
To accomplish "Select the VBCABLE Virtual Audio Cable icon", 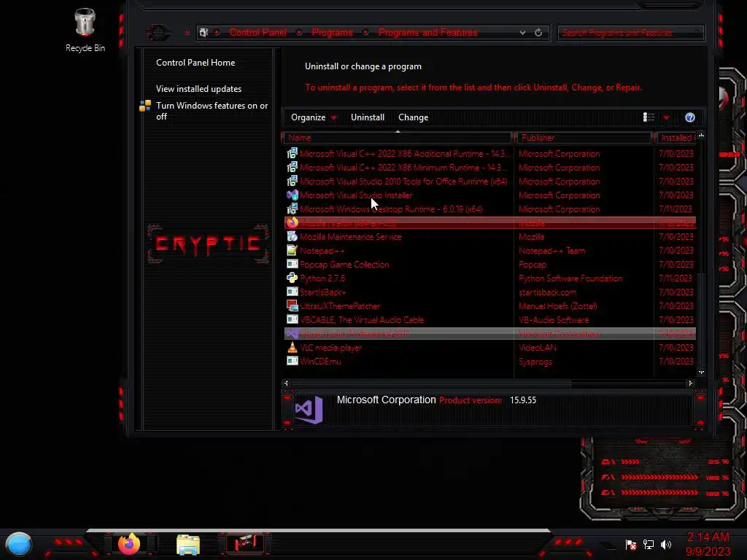I will 292,319.
